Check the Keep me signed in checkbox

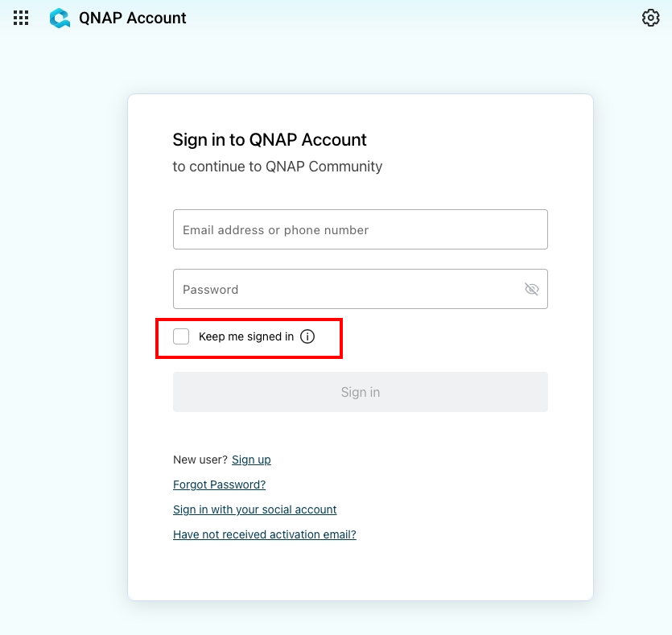[x=181, y=336]
